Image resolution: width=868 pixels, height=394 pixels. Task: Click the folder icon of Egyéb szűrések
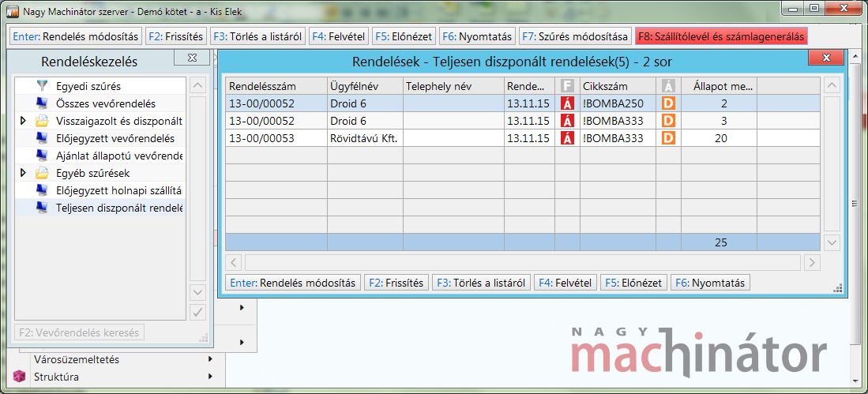point(42,173)
